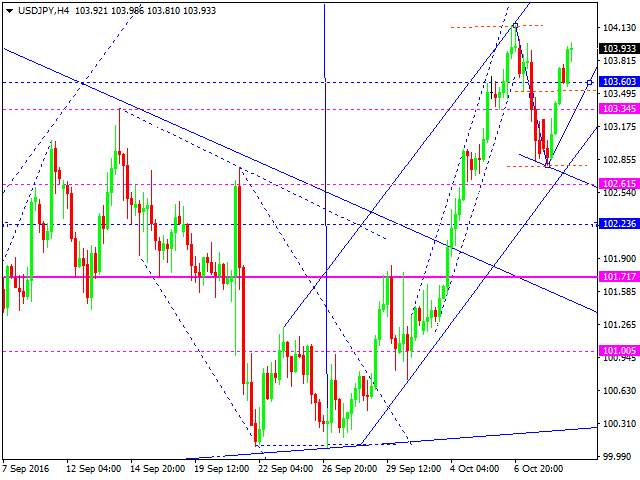Select the price axis value 101.900

620,258
